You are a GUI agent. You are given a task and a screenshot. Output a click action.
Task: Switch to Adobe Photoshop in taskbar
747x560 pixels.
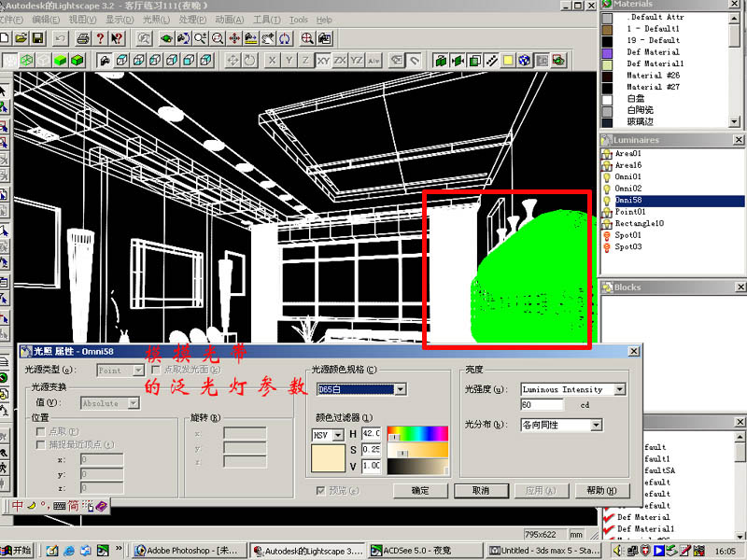(x=190, y=551)
